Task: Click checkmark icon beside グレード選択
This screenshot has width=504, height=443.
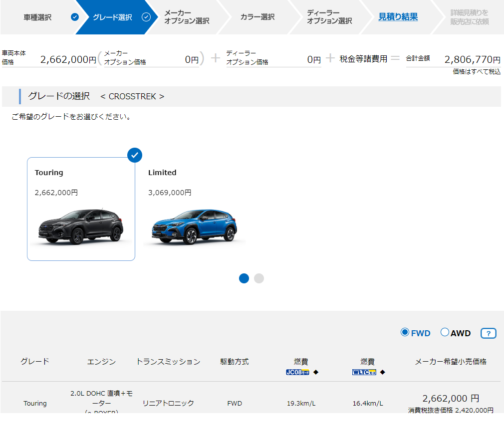Action: [x=146, y=17]
